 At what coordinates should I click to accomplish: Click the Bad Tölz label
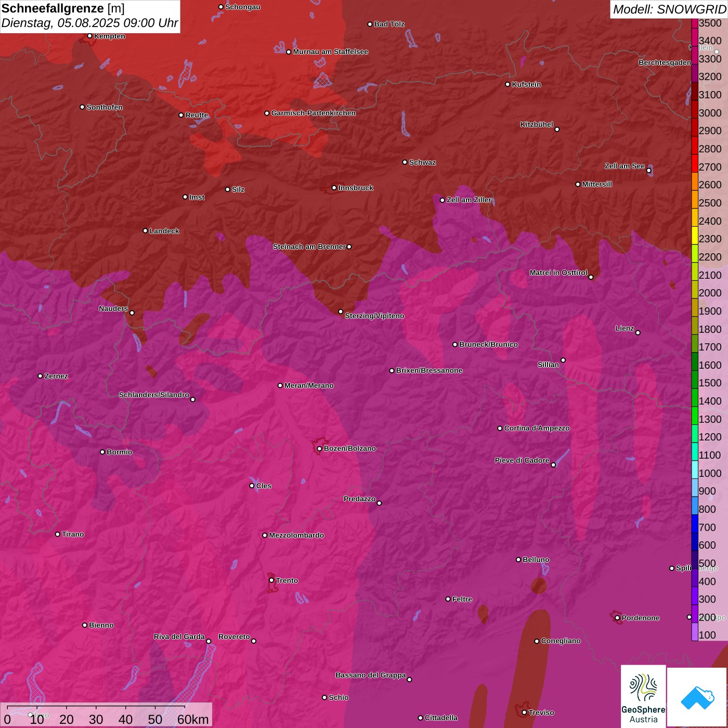389,24
